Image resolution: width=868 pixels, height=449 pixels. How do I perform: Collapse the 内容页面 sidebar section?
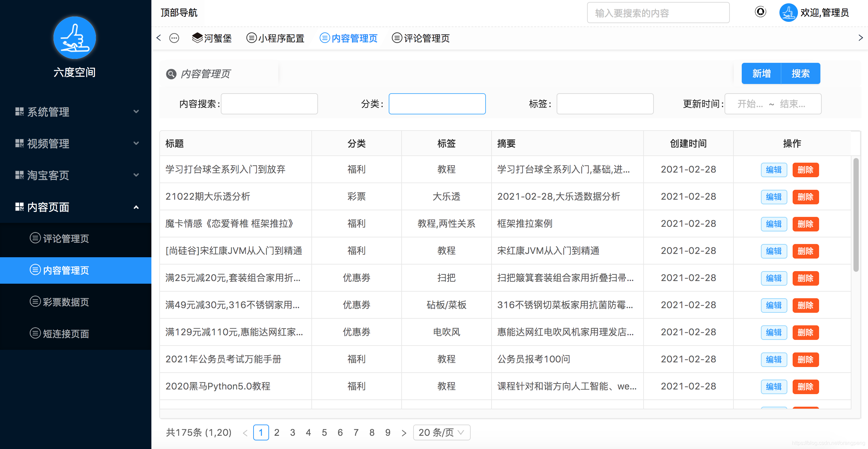pos(136,207)
